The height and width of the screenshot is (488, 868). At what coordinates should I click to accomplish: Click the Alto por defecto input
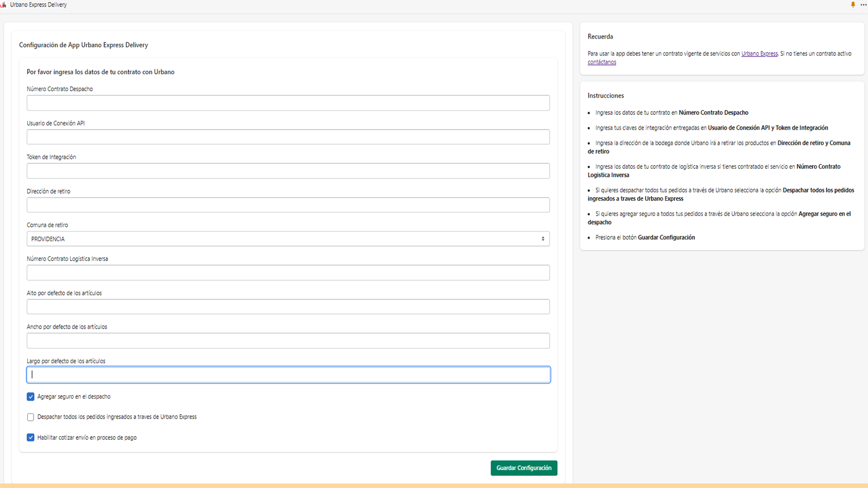click(x=288, y=306)
